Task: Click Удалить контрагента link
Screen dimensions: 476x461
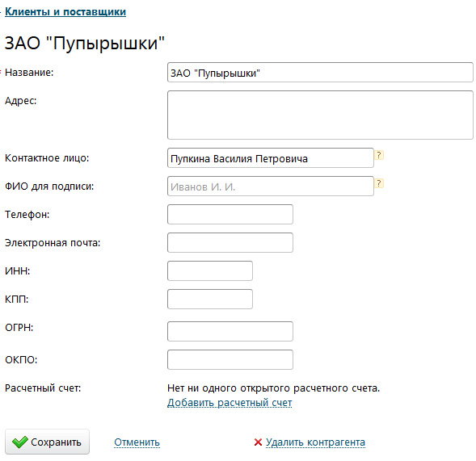Action: 315,442
